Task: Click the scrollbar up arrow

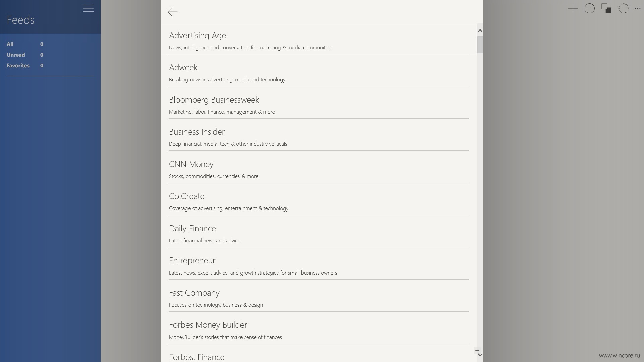Action: [480, 31]
